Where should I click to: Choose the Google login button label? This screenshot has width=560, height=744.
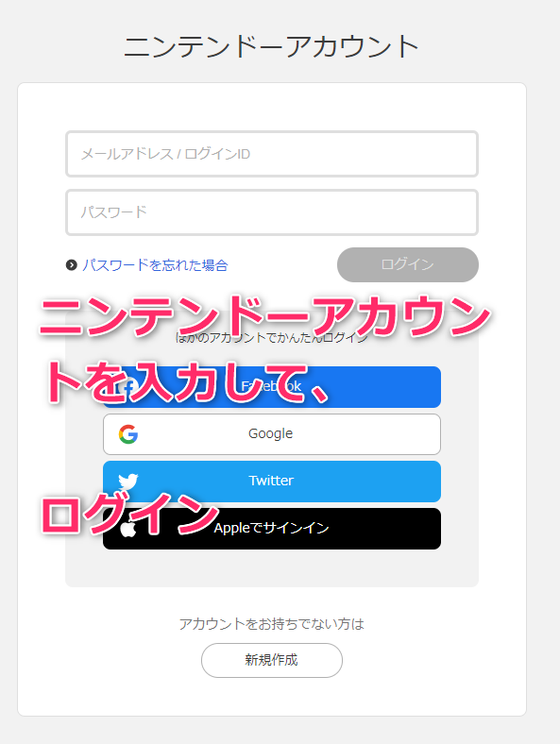pyautogui.click(x=270, y=433)
